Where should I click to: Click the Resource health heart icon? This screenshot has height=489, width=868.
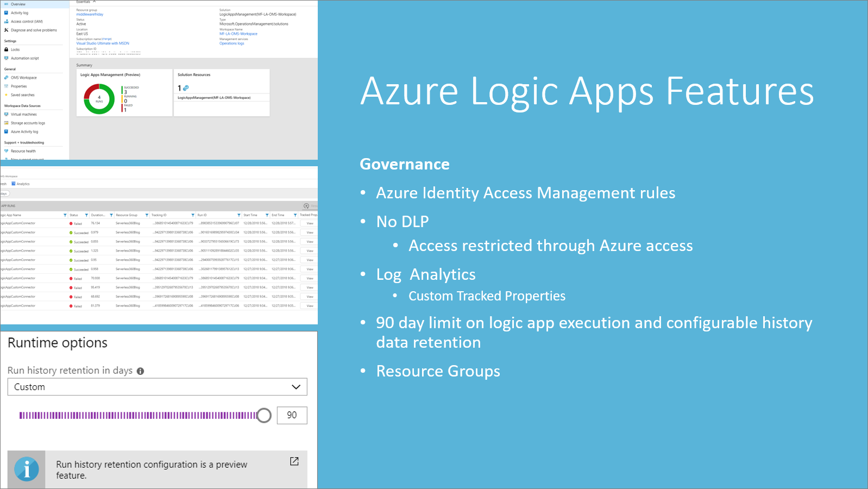click(x=7, y=152)
